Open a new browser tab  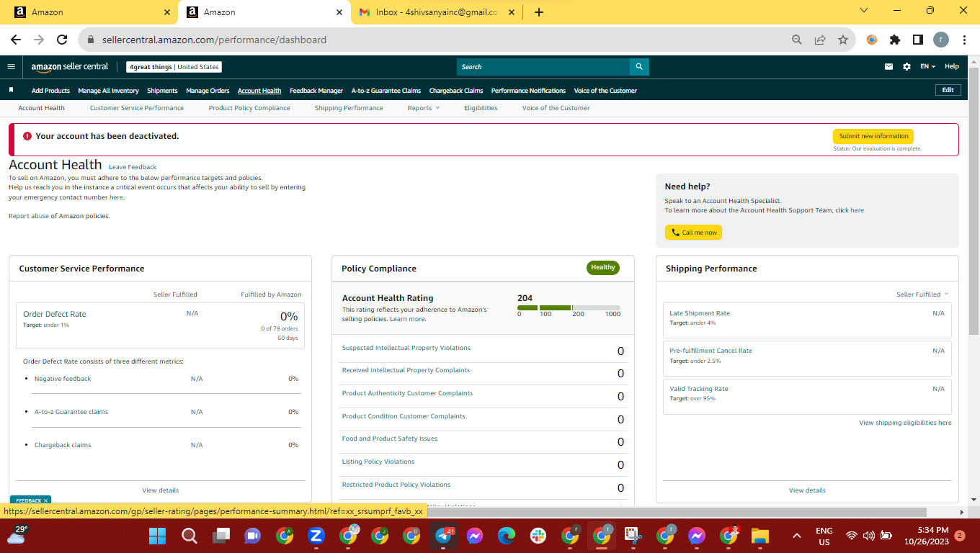pos(539,12)
